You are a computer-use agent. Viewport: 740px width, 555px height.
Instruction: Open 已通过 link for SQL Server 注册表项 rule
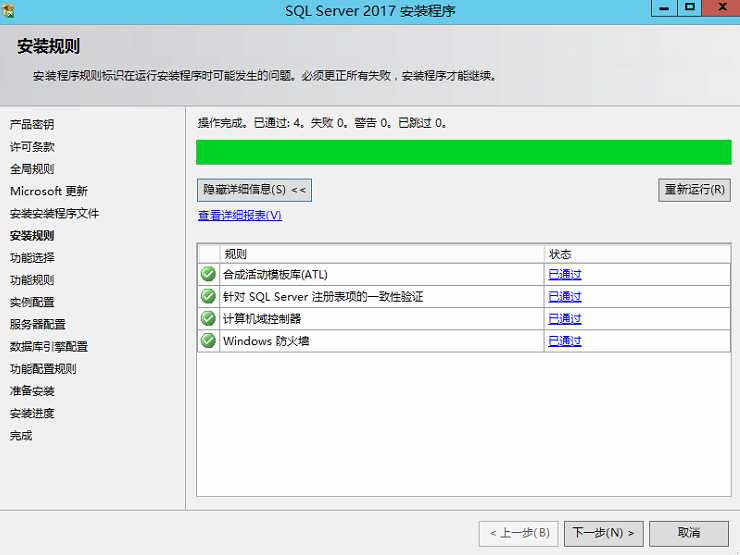564,297
